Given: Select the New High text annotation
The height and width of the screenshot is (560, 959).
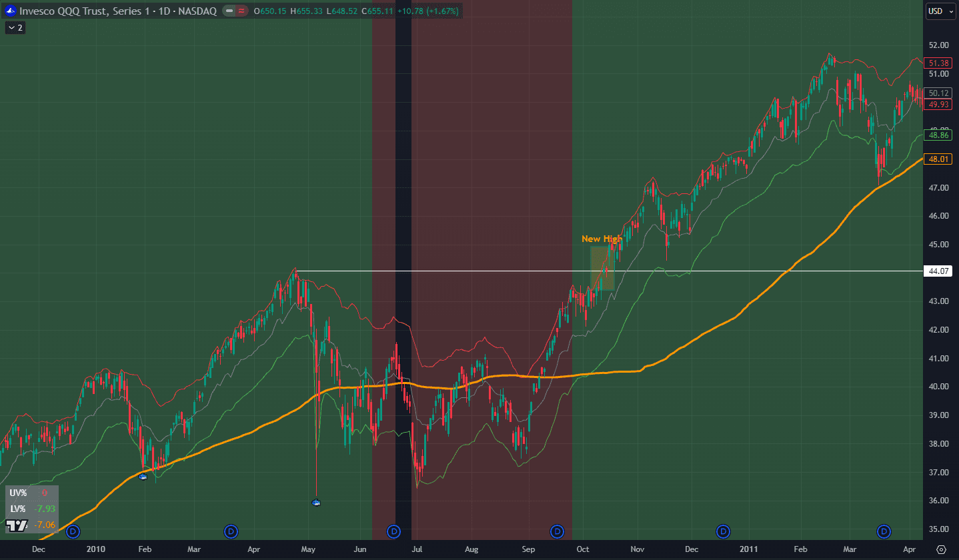Looking at the screenshot, I should 602,239.
